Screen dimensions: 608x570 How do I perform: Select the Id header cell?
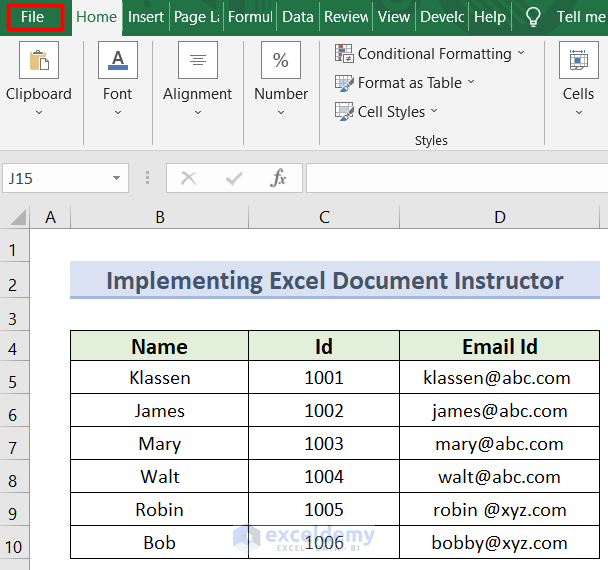[324, 346]
